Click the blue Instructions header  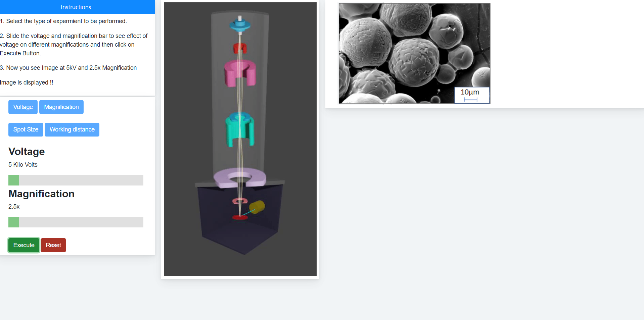click(76, 7)
